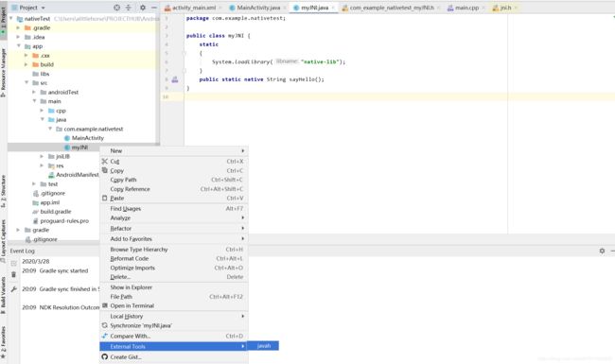Expand the build folder
The width and height of the screenshot is (615, 364).
pyautogui.click(x=26, y=64)
